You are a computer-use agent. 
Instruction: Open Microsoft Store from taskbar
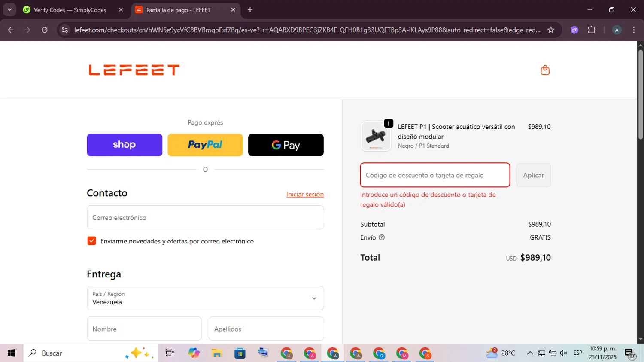240,353
